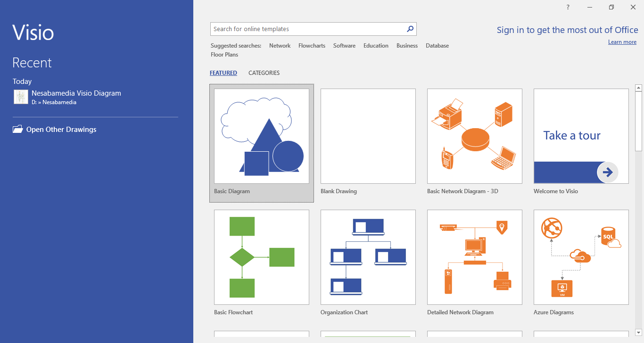Switch to the CATEGORIES tab

(x=264, y=73)
